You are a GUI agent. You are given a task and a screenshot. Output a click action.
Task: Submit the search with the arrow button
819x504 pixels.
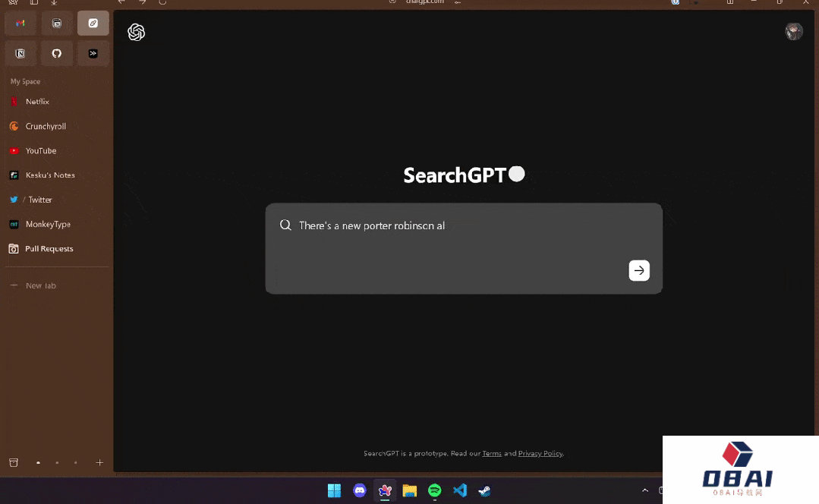pos(639,270)
